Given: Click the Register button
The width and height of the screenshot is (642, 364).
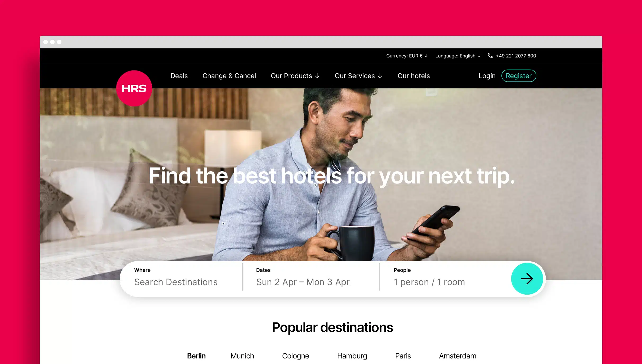Looking at the screenshot, I should (519, 76).
